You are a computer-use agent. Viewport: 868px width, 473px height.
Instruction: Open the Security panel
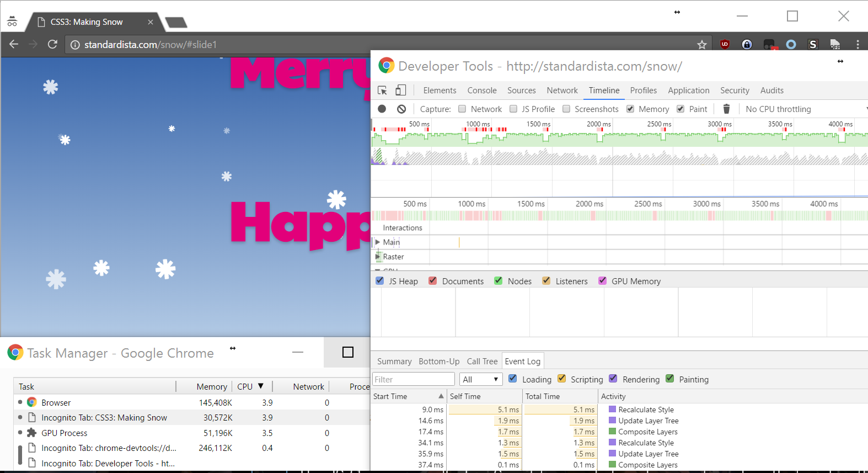(735, 91)
